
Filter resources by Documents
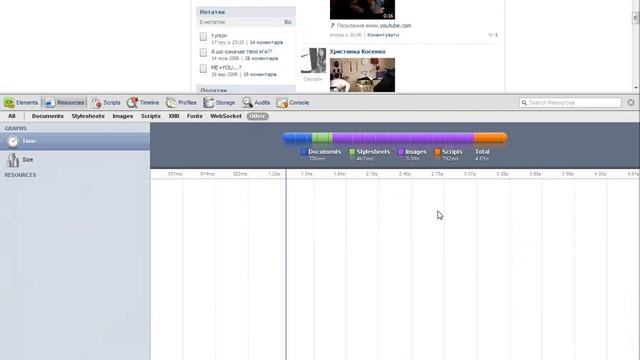48,116
